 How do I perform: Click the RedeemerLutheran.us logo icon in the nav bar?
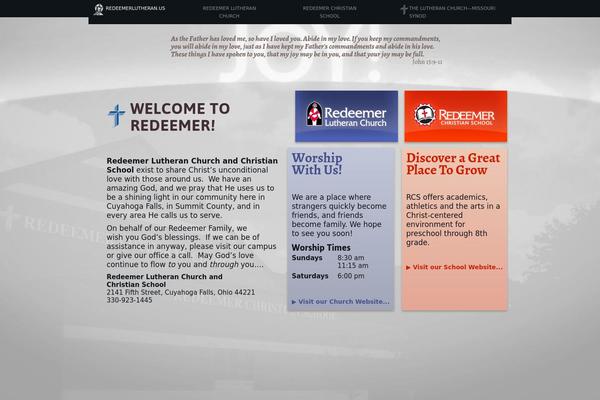[x=99, y=9]
